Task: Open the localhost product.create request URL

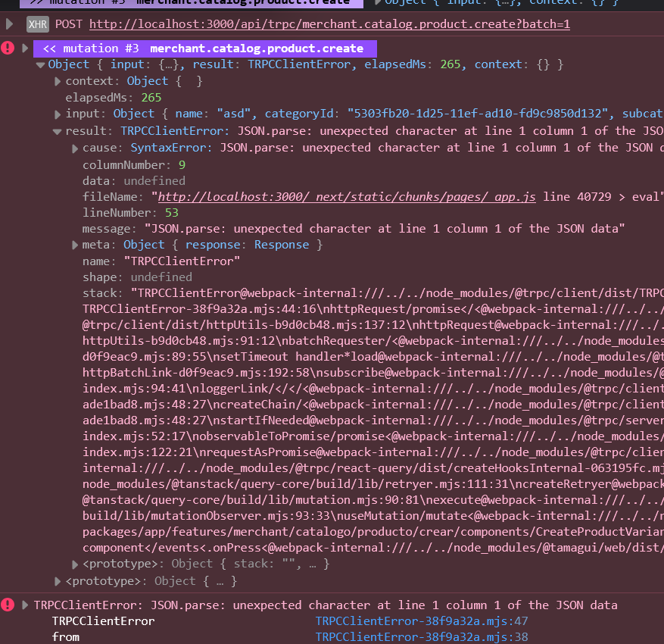Action: 329,24
